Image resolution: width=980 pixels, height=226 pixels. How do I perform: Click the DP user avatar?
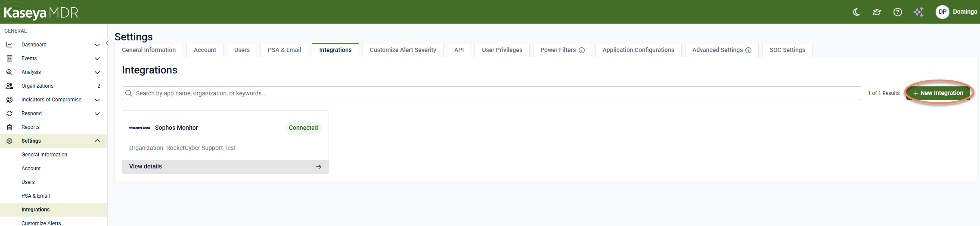click(x=943, y=12)
